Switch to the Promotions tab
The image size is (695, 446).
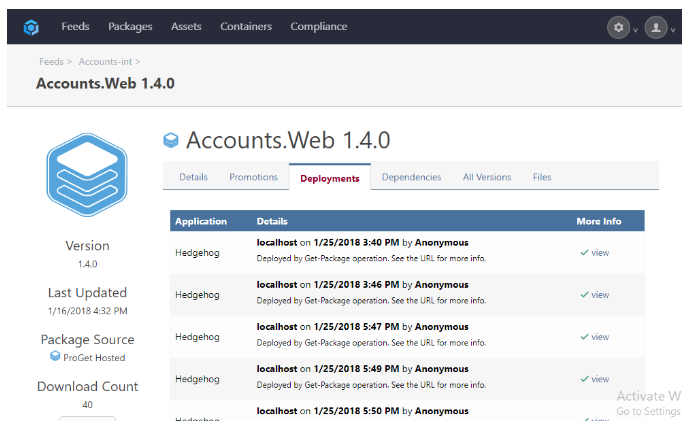(x=253, y=177)
